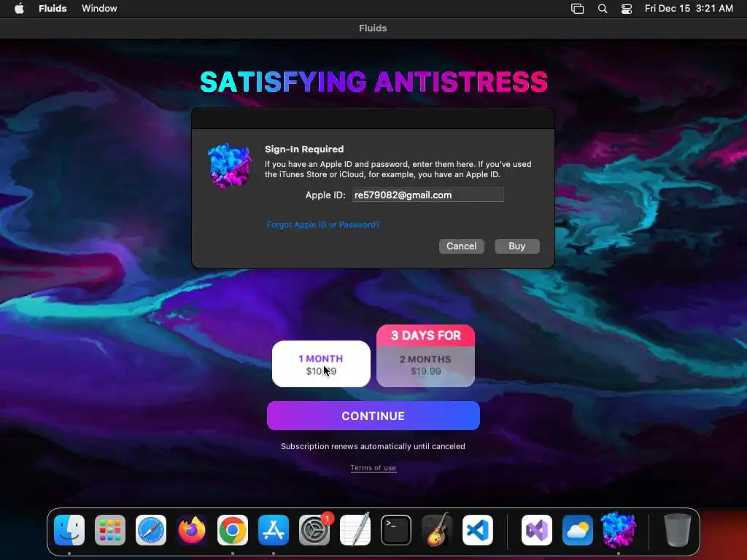Click Forgot Apple ID or Password link

[323, 225]
